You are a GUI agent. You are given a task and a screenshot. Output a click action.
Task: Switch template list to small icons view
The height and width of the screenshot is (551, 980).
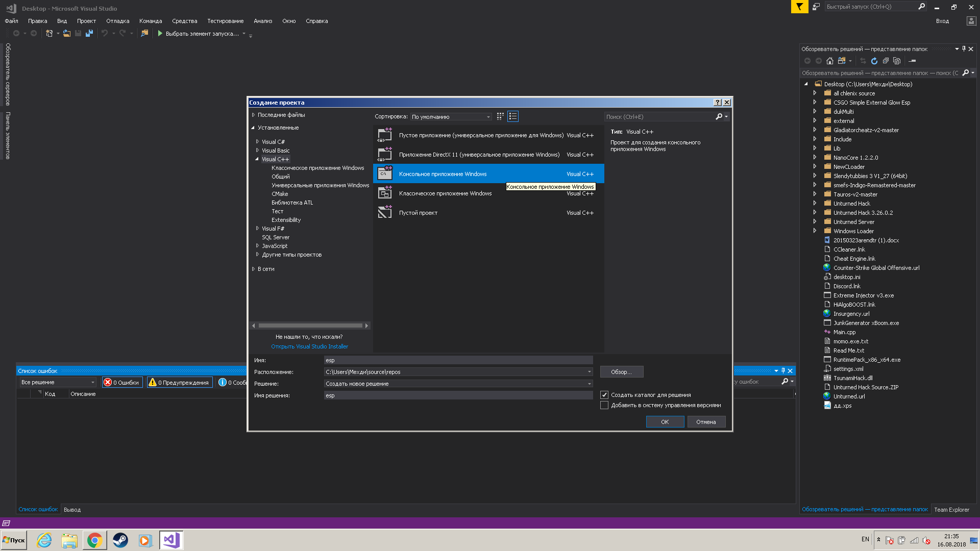tap(500, 116)
